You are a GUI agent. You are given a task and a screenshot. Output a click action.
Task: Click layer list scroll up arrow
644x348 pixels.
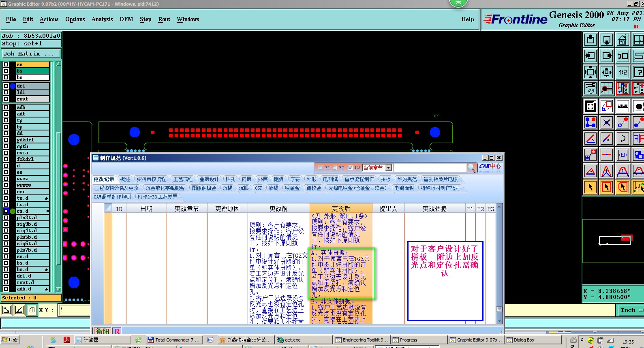(x=58, y=64)
